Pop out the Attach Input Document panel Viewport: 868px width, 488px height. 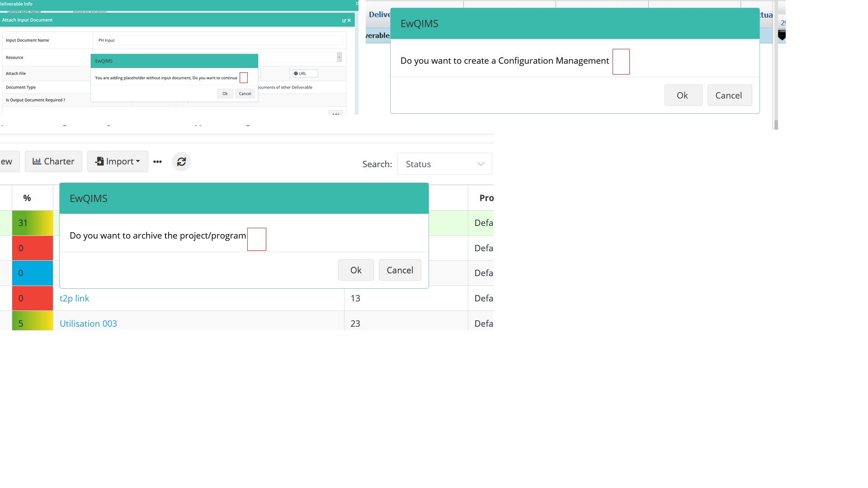344,20
